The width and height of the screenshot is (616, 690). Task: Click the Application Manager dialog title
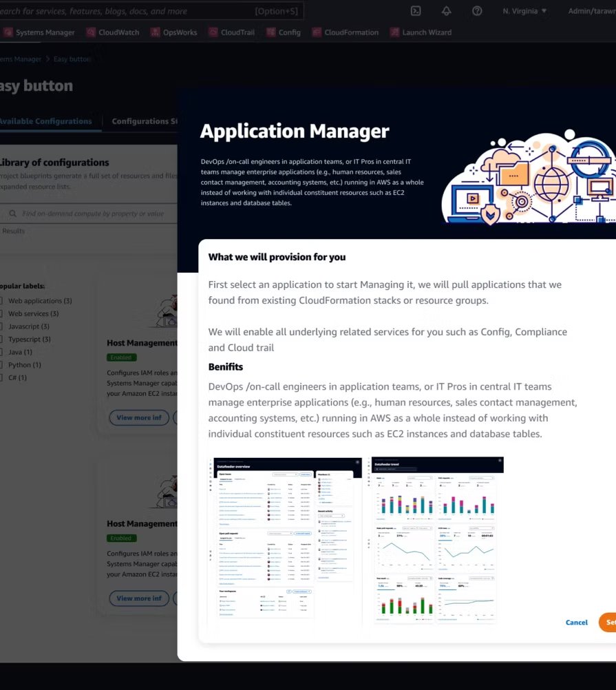(x=295, y=131)
